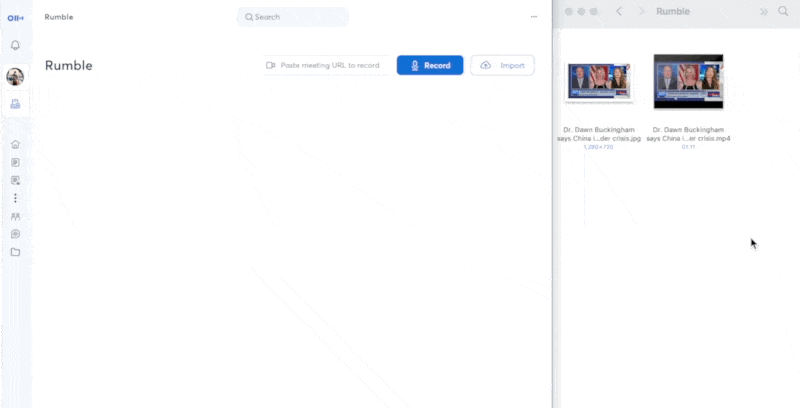This screenshot has width=800, height=408.
Task: Go to Home via the sidebar house icon
Action: tap(15, 144)
